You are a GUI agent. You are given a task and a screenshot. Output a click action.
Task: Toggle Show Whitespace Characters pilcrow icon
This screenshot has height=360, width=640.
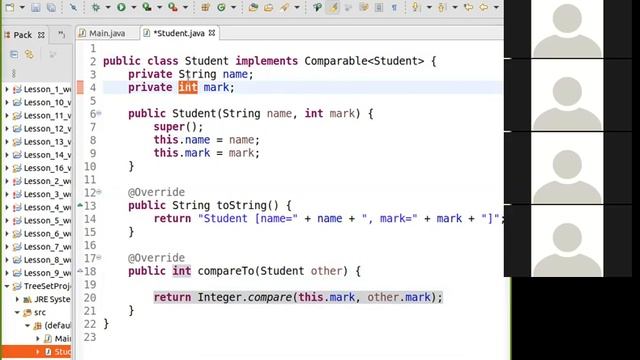(x=394, y=7)
